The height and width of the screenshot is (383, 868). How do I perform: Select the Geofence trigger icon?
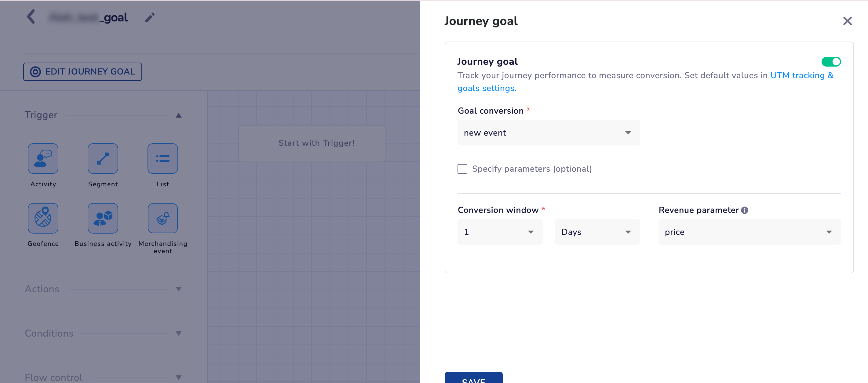tap(43, 218)
